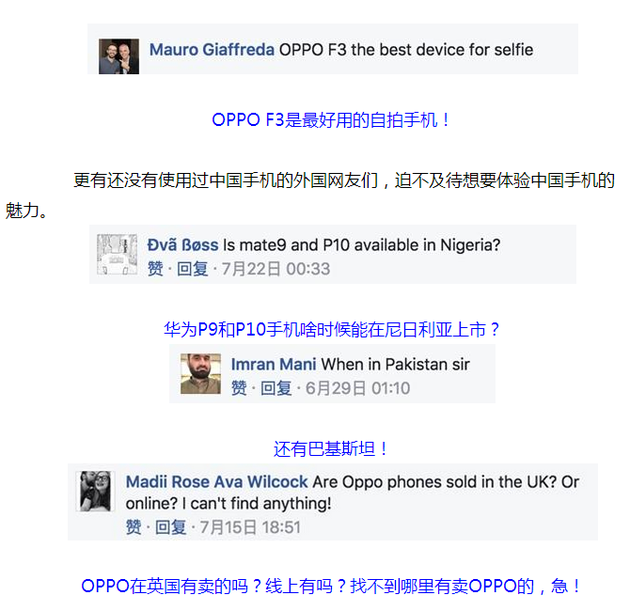Screen dimensions: 630x611
Task: Open Mauro Giaffreda's profile picture
Action: [x=119, y=56]
